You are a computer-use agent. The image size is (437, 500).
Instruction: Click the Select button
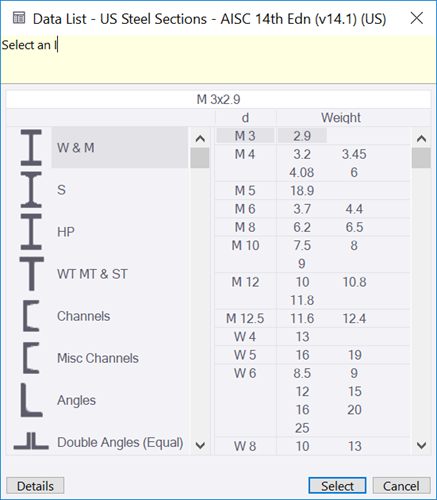pyautogui.click(x=337, y=486)
